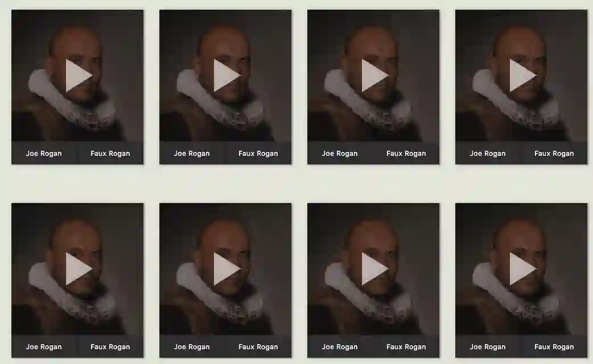Choose Faux Rogan on the top-row second card
The height and width of the screenshot is (364, 593).
pyautogui.click(x=258, y=154)
